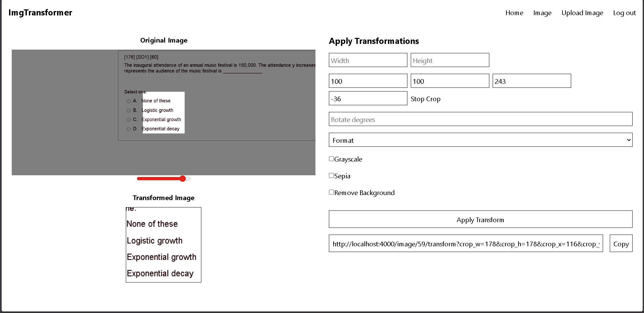Copy the transform URL
The image size is (644, 313).
pyautogui.click(x=621, y=244)
